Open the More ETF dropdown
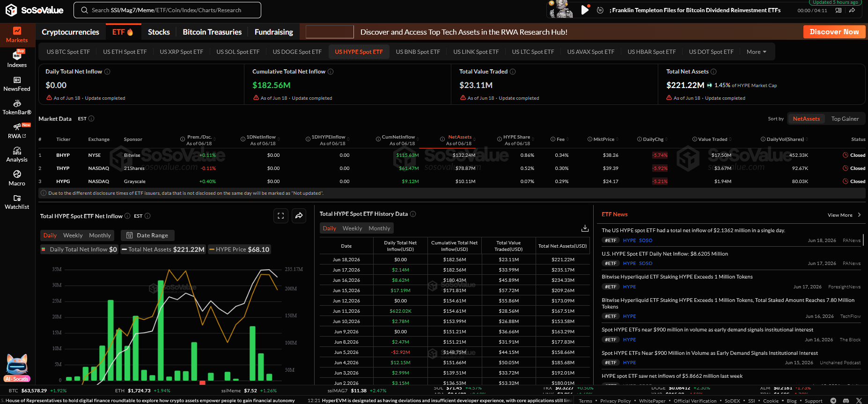Viewport: 868px width, 404px height. [x=756, y=52]
